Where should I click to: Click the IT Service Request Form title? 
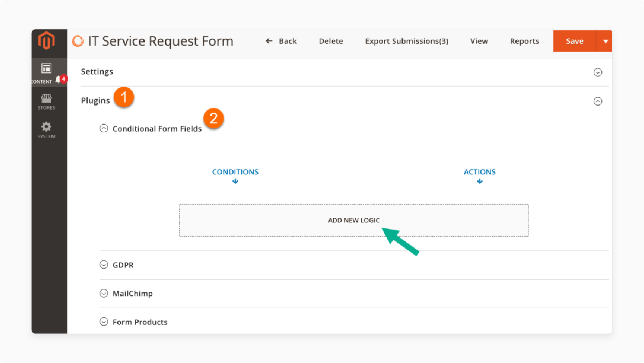click(161, 41)
